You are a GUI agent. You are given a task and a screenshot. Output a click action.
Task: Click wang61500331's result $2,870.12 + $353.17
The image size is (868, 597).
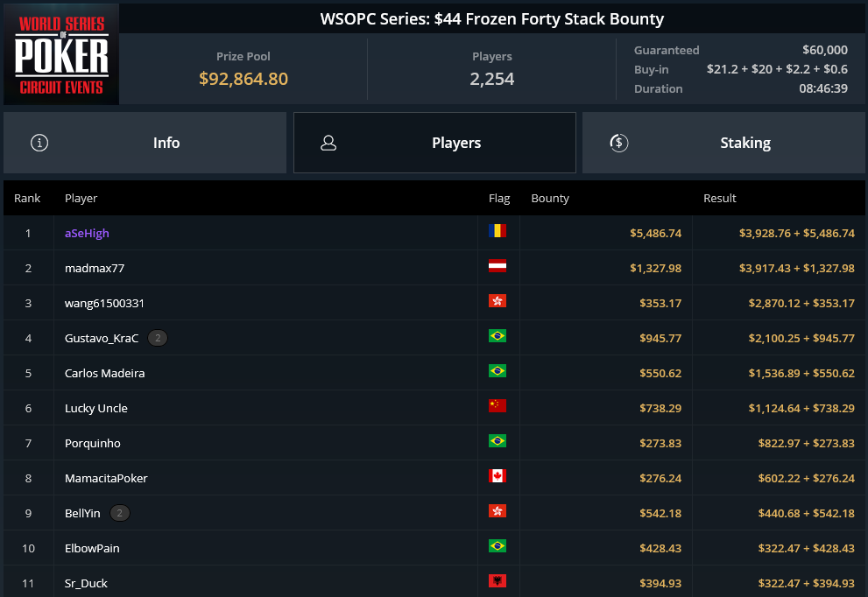click(x=801, y=303)
